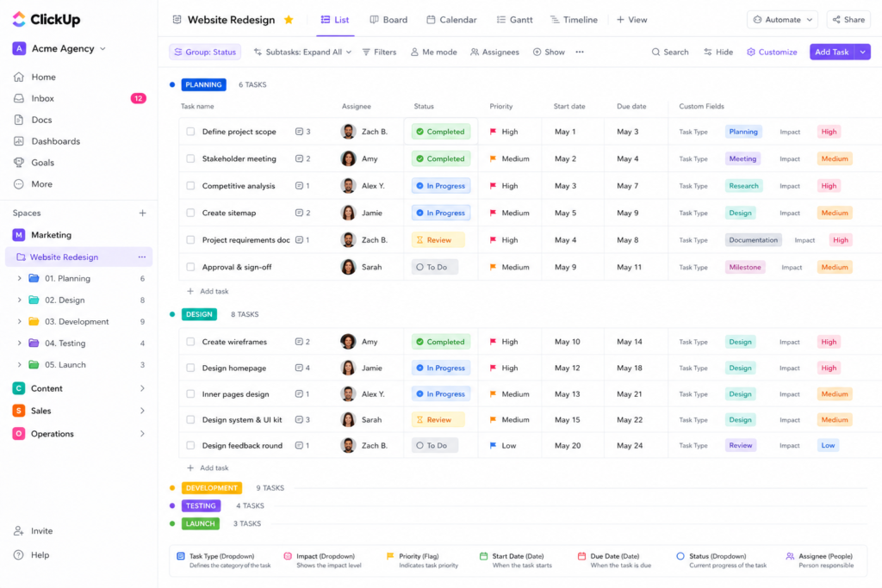This screenshot has width=882, height=588.
Task: Expand the 03. Development folder
Action: pos(19,321)
